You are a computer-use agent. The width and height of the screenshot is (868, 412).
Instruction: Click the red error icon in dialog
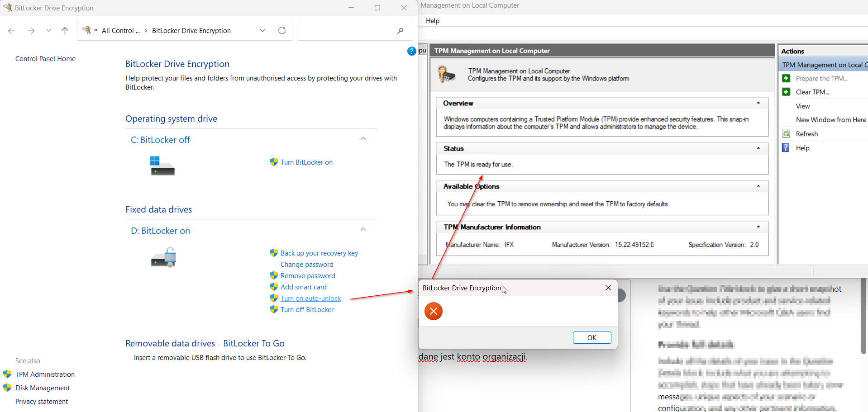coord(434,311)
